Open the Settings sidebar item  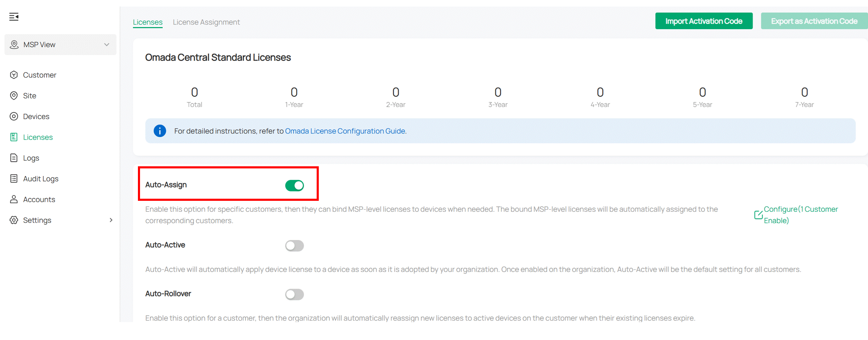pyautogui.click(x=37, y=220)
